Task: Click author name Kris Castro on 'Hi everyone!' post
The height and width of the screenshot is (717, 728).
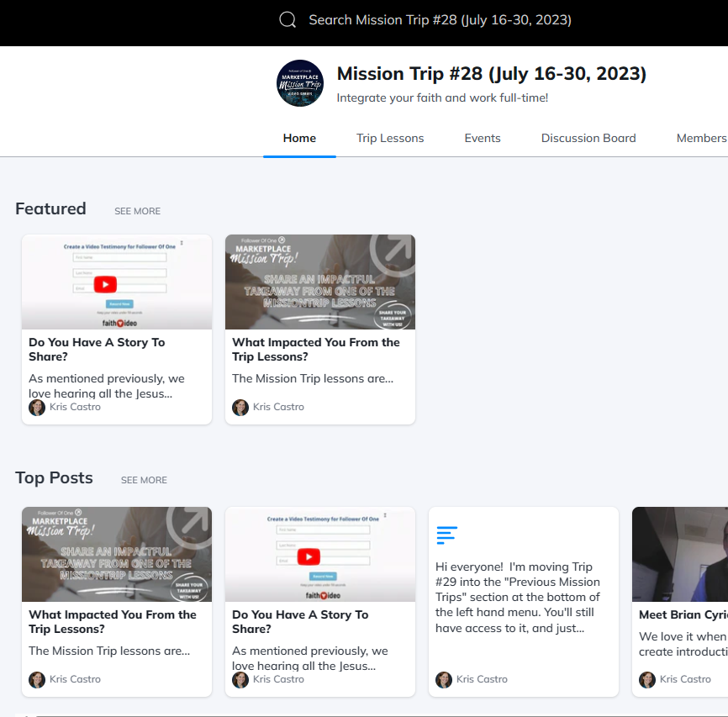Action: (482, 679)
